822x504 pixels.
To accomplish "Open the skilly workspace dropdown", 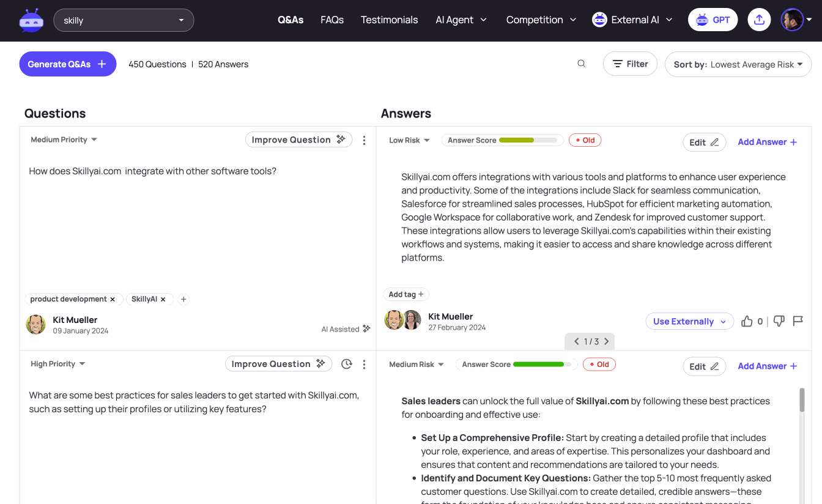I will (124, 20).
